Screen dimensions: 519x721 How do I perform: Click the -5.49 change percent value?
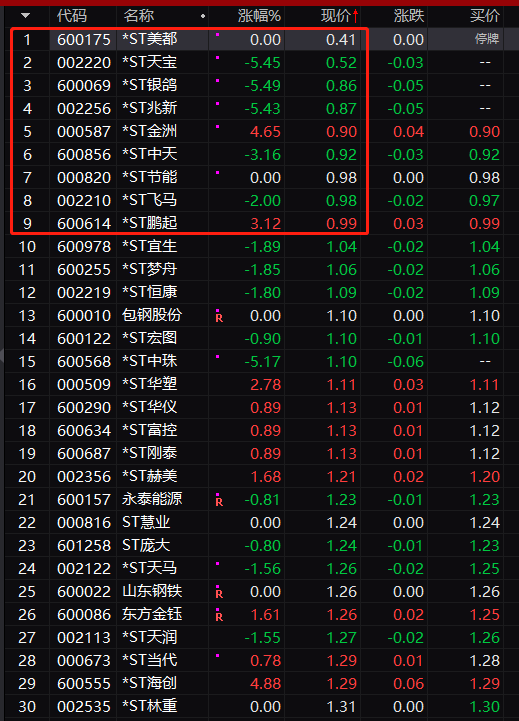(x=262, y=86)
